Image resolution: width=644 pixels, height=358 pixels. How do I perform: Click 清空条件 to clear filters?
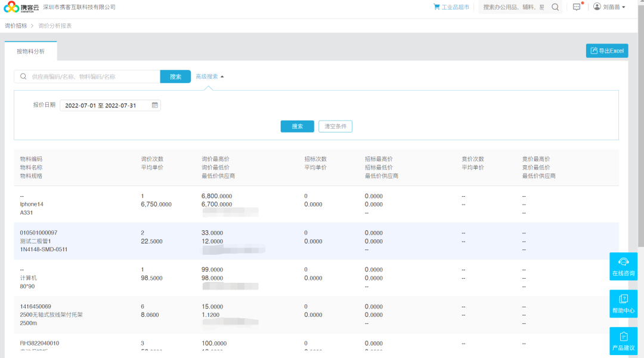pos(335,126)
